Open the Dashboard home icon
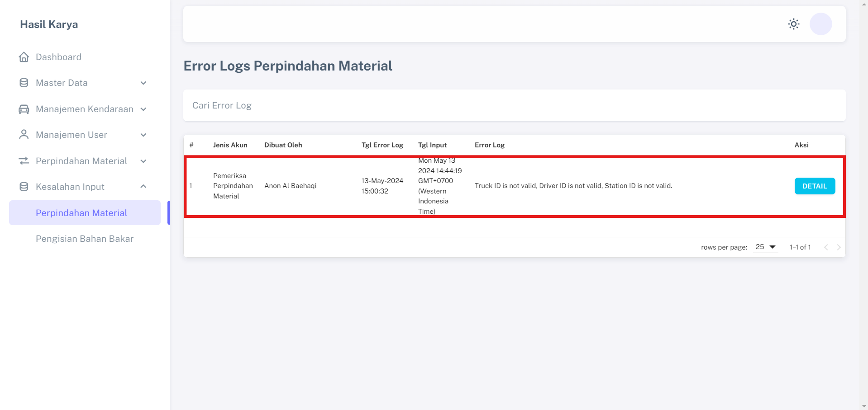 coord(23,57)
